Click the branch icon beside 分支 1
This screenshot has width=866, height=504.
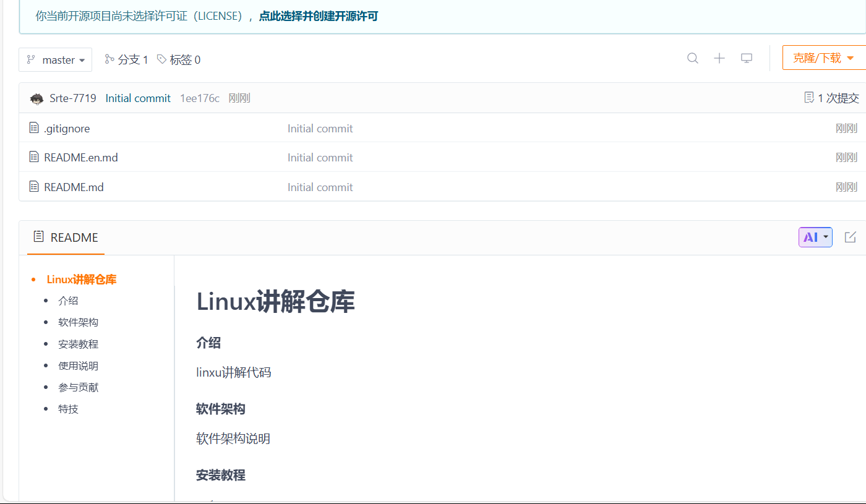109,59
